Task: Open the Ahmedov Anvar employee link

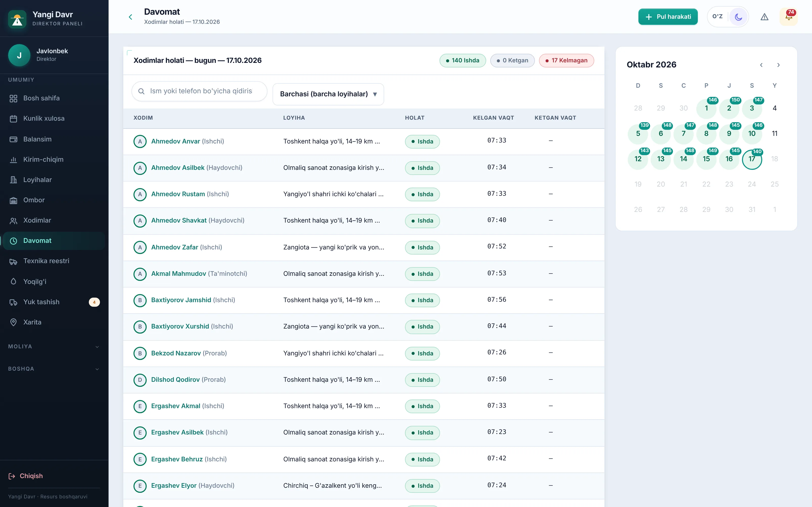Action: (x=176, y=141)
